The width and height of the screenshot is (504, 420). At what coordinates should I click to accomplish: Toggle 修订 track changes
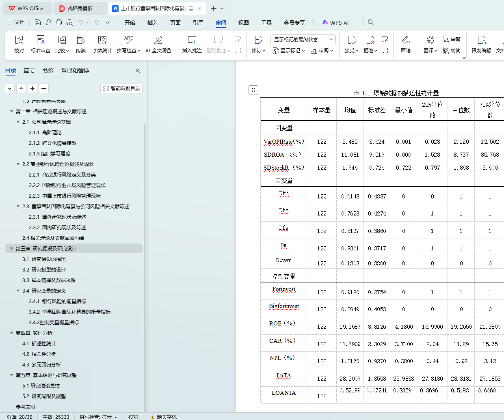click(258, 44)
